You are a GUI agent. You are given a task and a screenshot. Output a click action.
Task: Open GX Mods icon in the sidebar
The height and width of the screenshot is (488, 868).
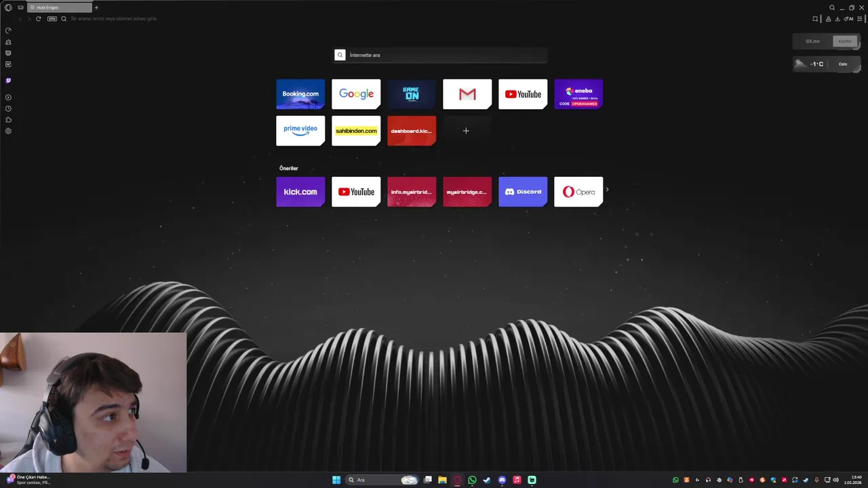(x=8, y=53)
